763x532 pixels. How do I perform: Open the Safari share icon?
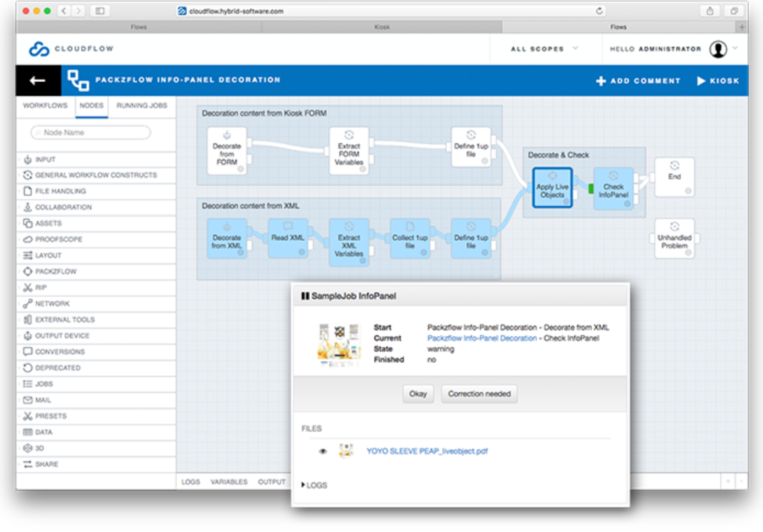[710, 11]
